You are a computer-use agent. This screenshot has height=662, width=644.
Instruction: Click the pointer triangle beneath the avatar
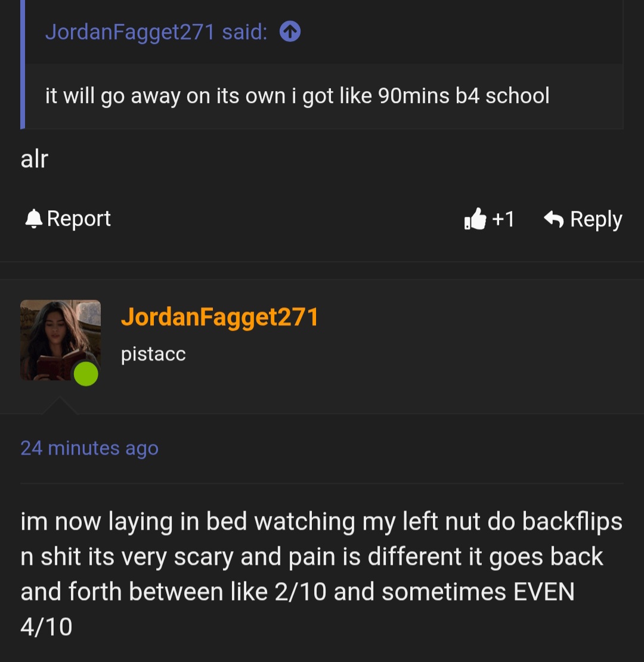(x=60, y=406)
